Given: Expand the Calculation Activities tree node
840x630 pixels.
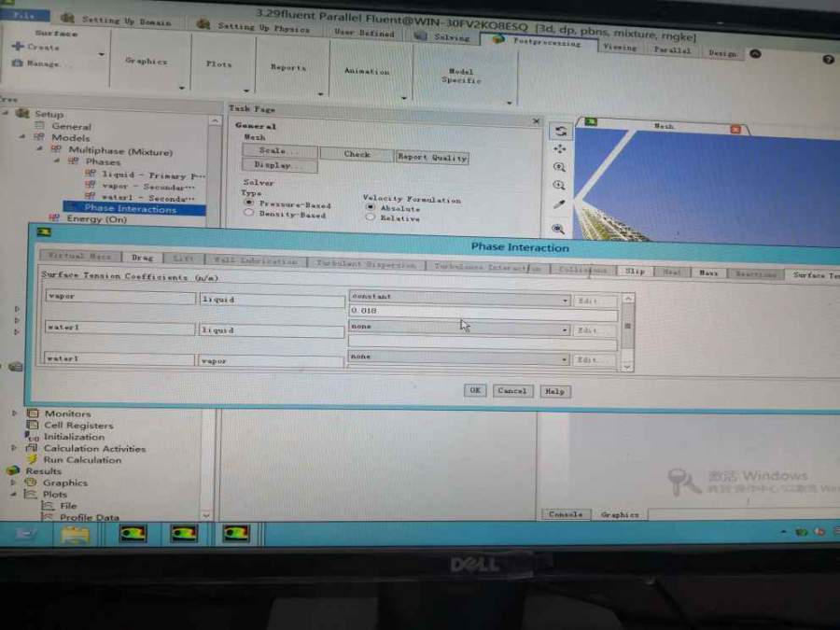Looking at the screenshot, I should (x=14, y=447).
